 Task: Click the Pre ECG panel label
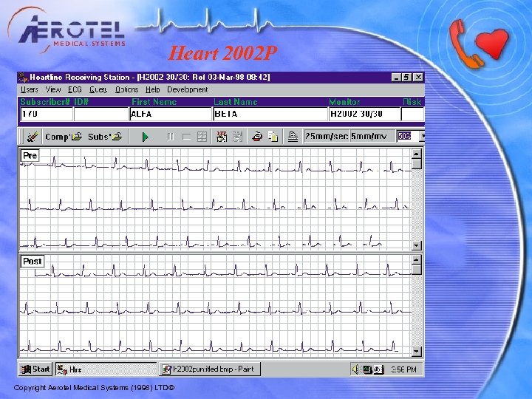pos(30,155)
